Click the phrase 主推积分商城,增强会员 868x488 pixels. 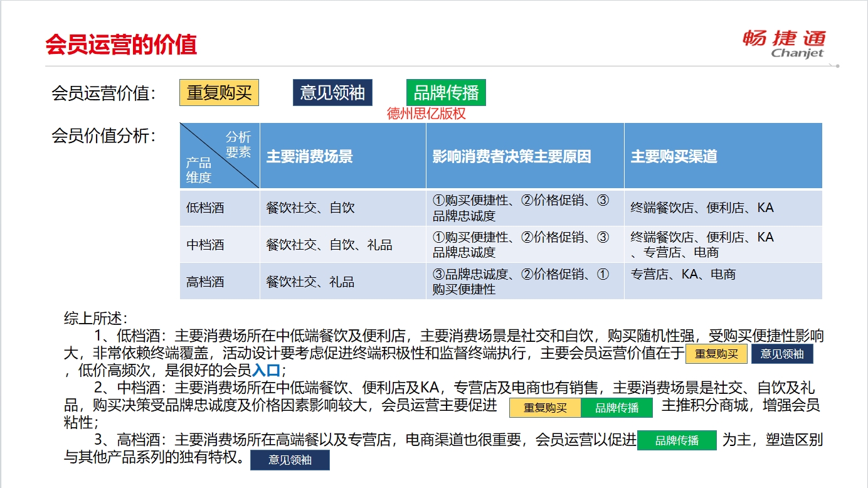click(741, 405)
